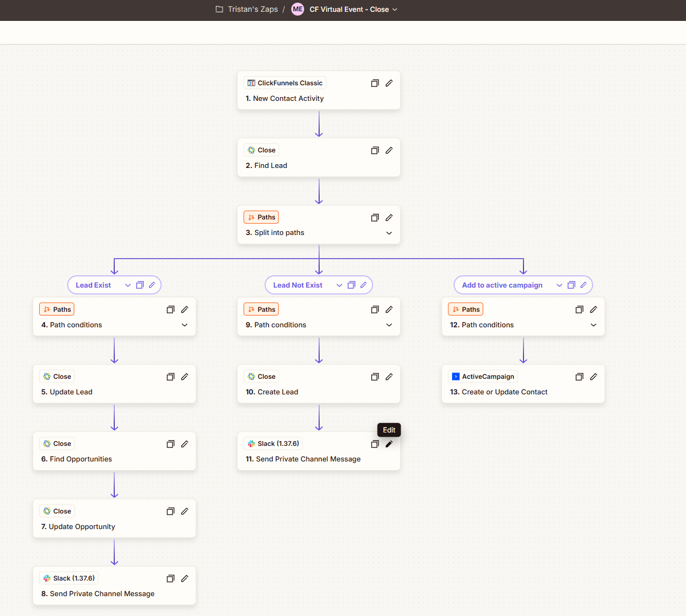
Task: Click Slack (1.37.6) label on step 11
Action: [x=273, y=444]
